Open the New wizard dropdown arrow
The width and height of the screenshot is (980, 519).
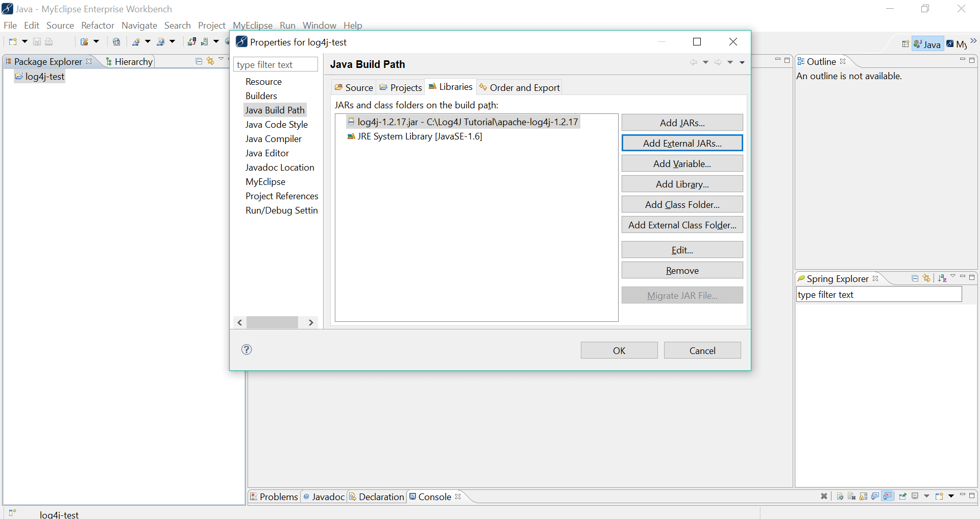click(24, 42)
